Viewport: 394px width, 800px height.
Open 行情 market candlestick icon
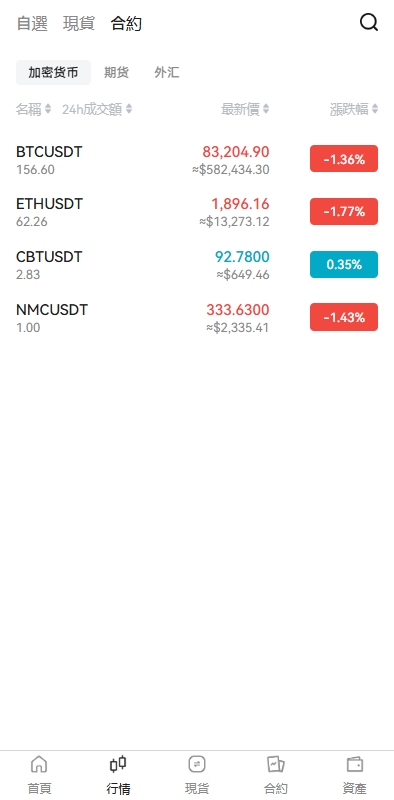click(x=118, y=764)
